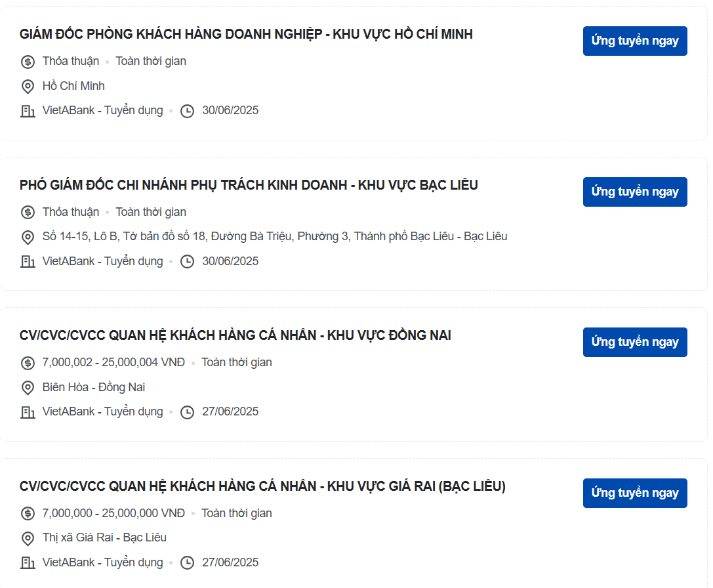713x588 pixels.
Task: Click salary dollar icon of Hồ Chí Minh job
Action: coord(28,62)
